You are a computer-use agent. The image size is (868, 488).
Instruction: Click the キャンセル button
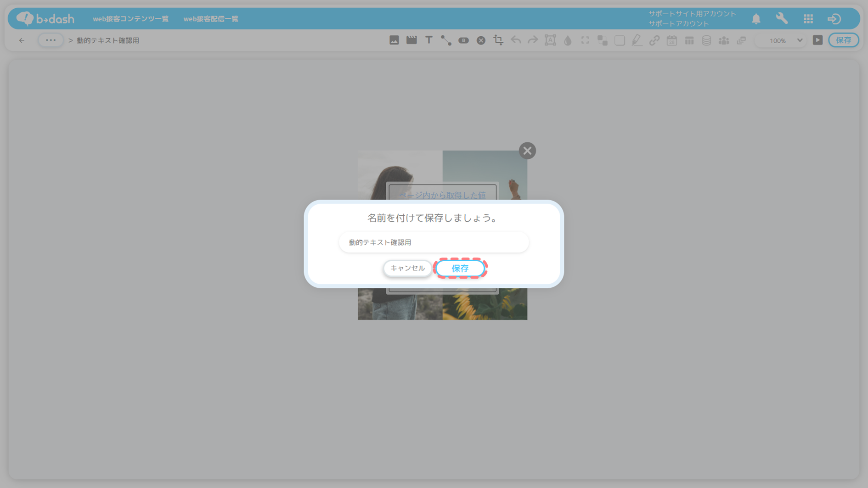pyautogui.click(x=407, y=268)
